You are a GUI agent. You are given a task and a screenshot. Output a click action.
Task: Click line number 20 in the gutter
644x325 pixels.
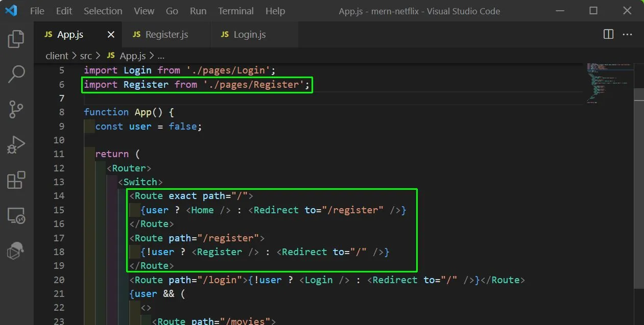click(x=59, y=280)
